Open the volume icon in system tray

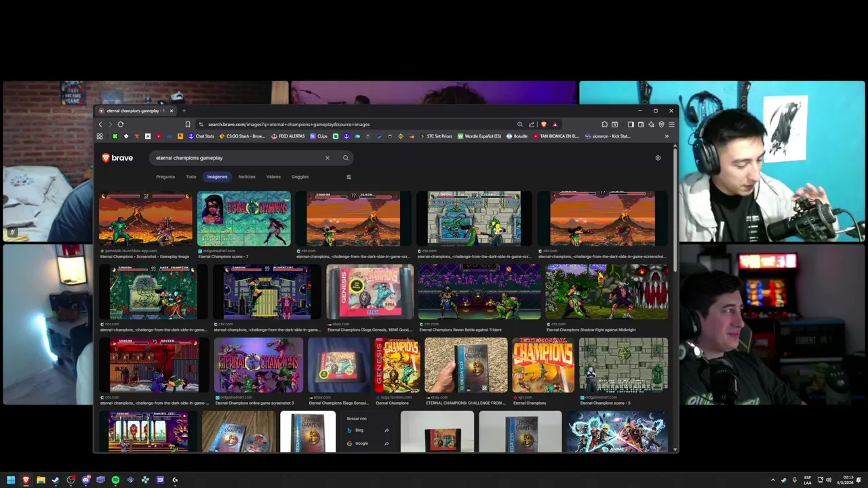point(829,480)
